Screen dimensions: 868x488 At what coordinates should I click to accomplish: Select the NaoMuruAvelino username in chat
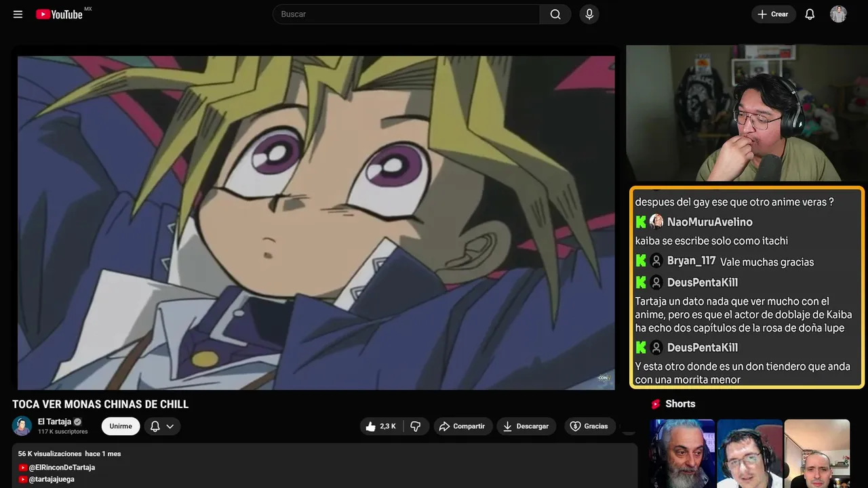[x=710, y=222]
